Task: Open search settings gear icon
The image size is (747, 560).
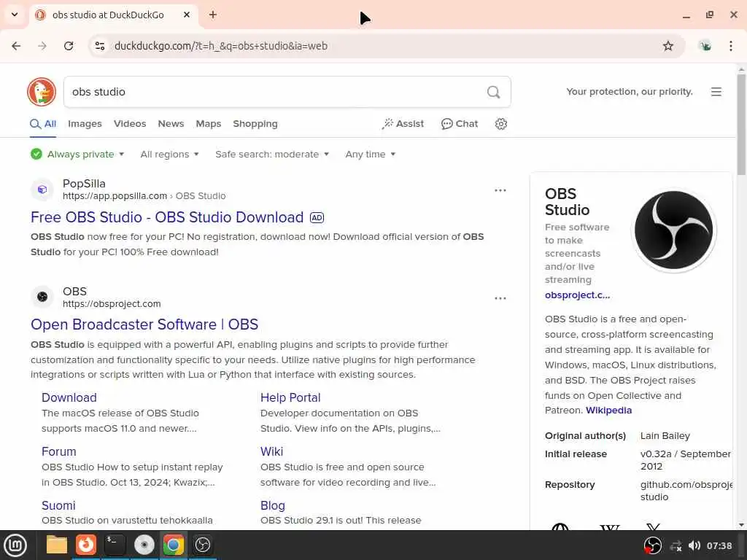Action: click(x=500, y=124)
